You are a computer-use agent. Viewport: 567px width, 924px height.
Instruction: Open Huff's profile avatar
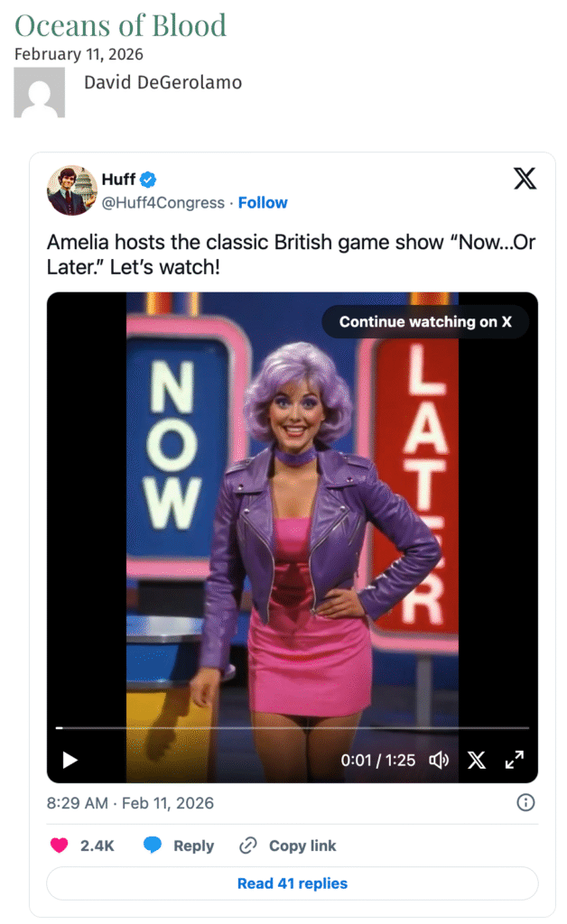[x=72, y=189]
